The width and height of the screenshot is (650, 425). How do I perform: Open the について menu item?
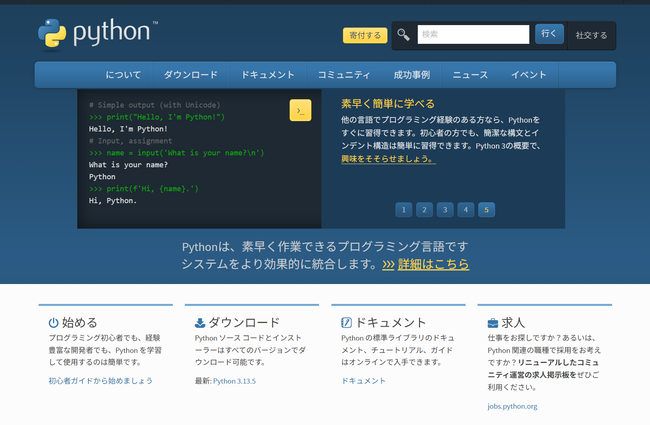(x=123, y=75)
